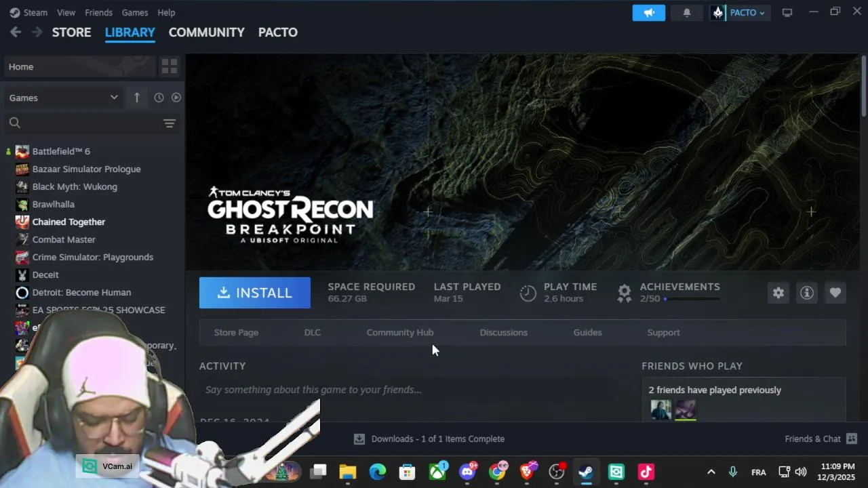Click the INSTALL button

click(x=255, y=293)
